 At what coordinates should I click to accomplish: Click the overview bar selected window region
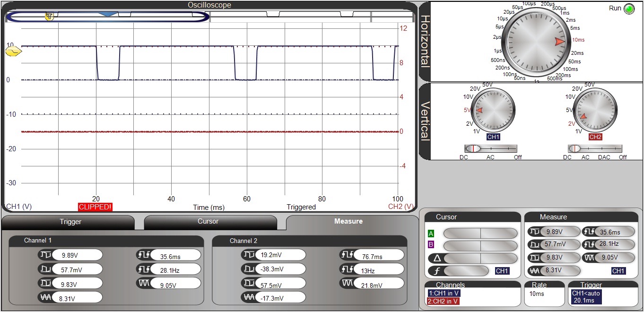(108, 17)
